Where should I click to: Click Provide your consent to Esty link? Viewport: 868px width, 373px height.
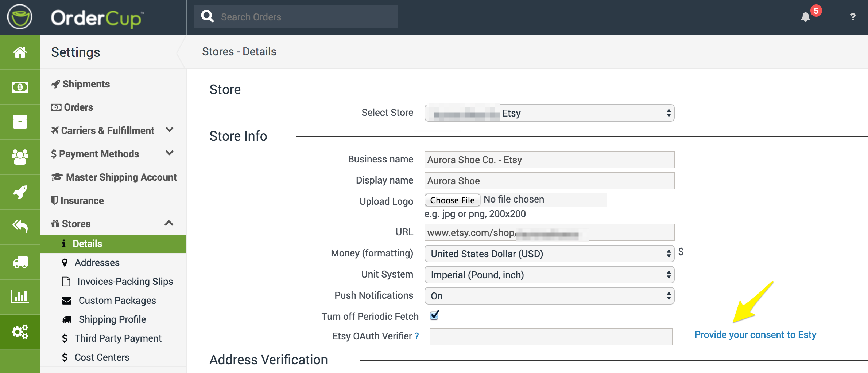pyautogui.click(x=755, y=334)
